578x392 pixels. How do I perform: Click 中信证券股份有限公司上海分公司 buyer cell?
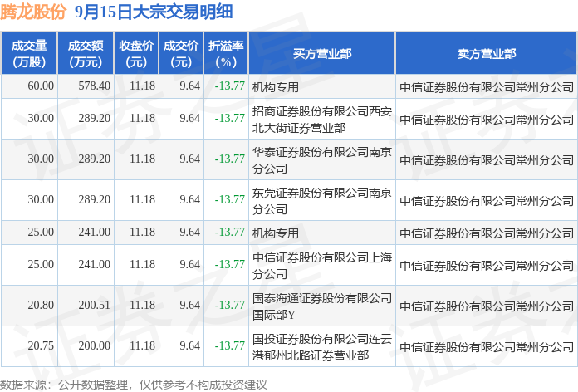click(x=322, y=266)
